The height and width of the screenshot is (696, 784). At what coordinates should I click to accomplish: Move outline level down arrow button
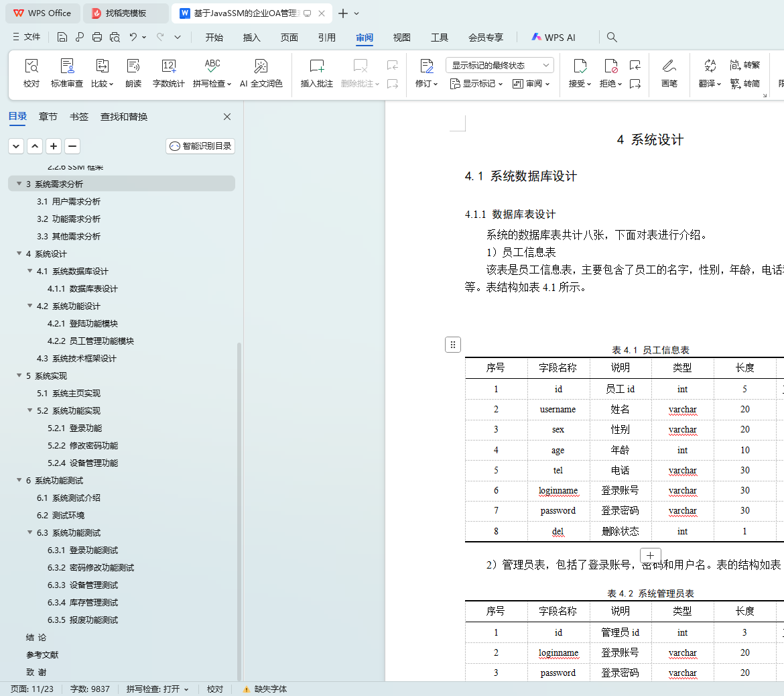(16, 146)
